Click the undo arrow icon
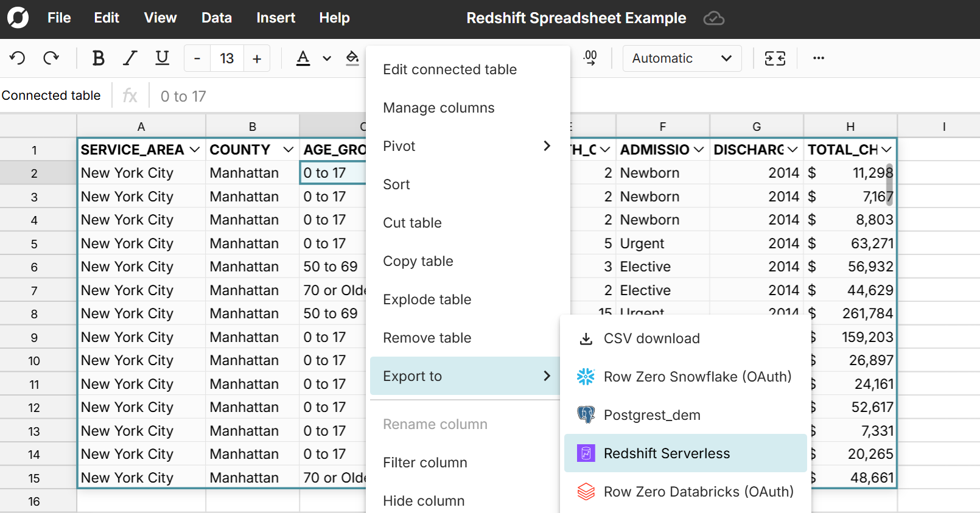The width and height of the screenshot is (980, 513). (x=18, y=58)
